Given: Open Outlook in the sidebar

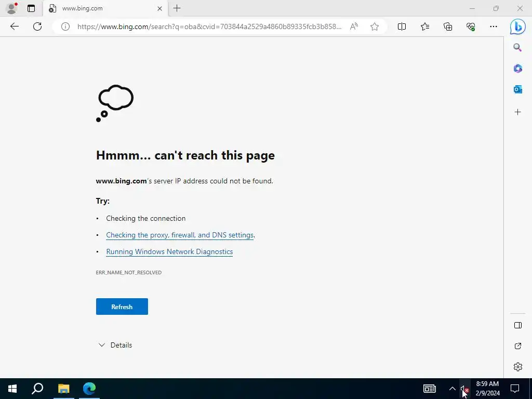Looking at the screenshot, I should point(517,89).
